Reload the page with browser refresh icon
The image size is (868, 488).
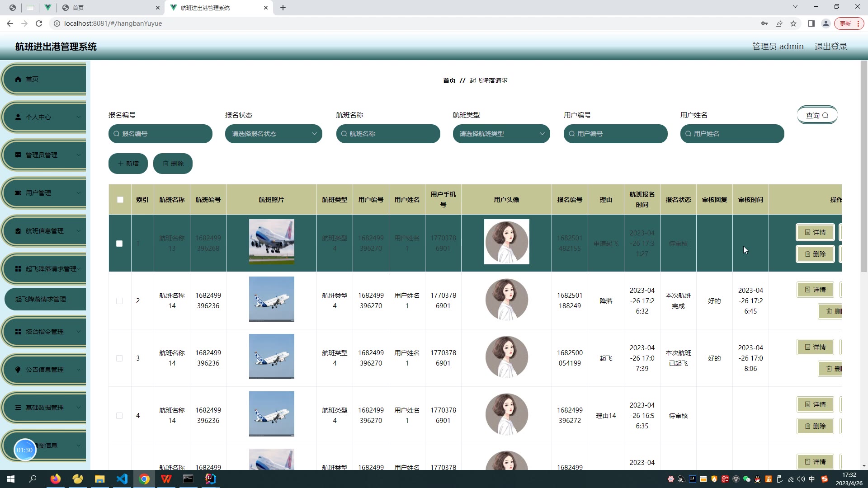pyautogui.click(x=39, y=23)
